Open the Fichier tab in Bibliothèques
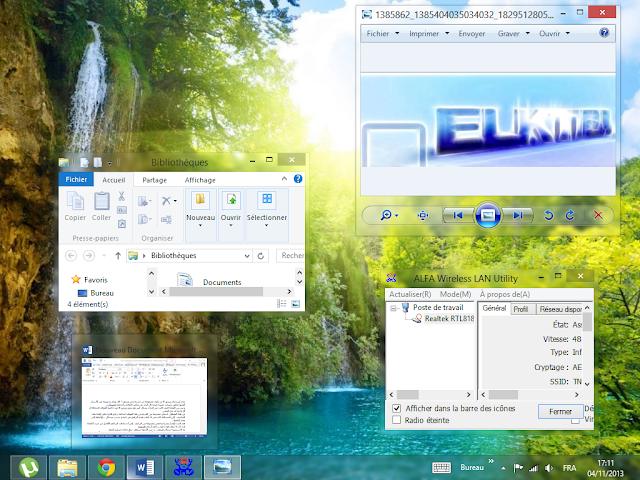 (x=76, y=180)
